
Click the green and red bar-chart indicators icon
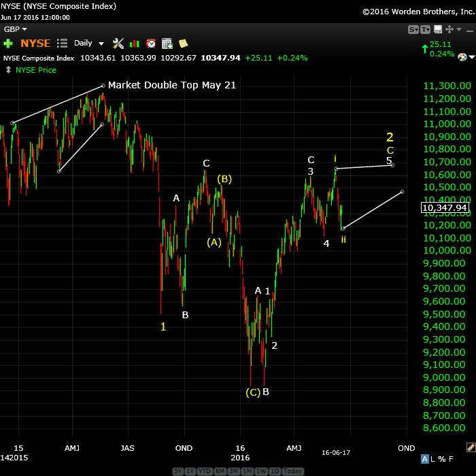pyautogui.click(x=135, y=44)
